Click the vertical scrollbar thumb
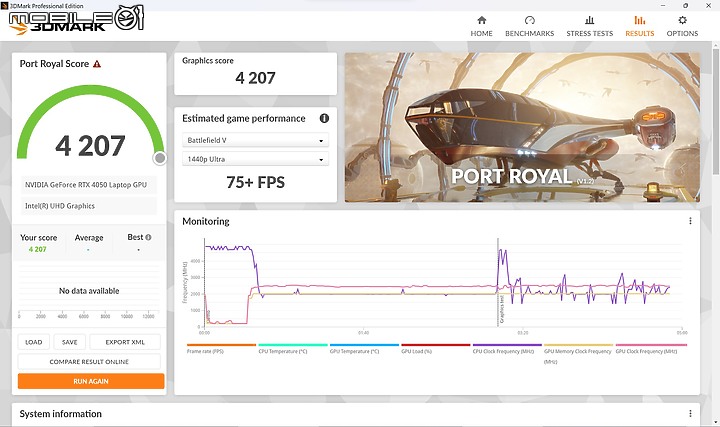 (x=715, y=110)
